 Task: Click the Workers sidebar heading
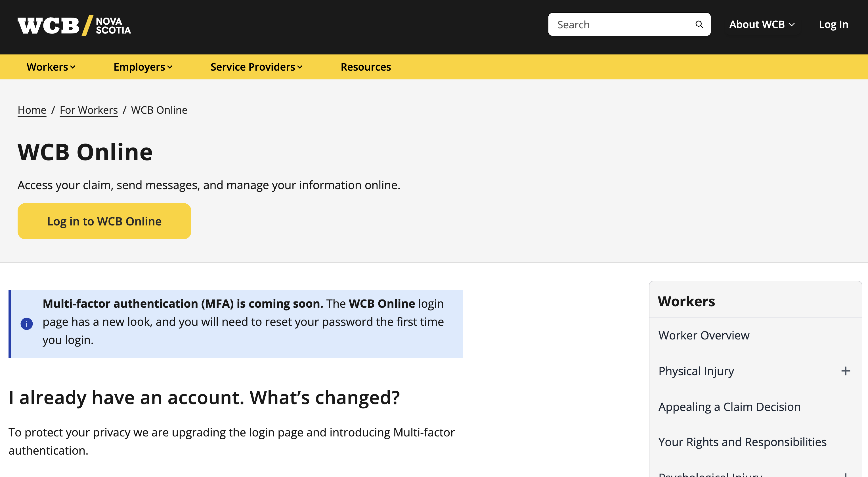click(686, 301)
